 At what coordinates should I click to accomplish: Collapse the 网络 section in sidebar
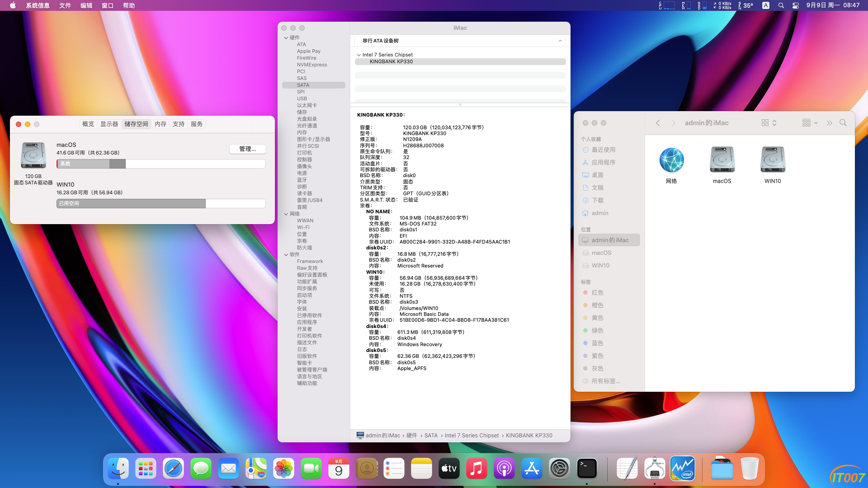coord(286,214)
